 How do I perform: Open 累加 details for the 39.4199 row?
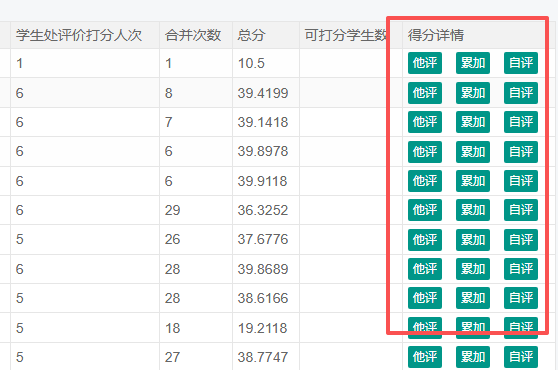coord(473,93)
